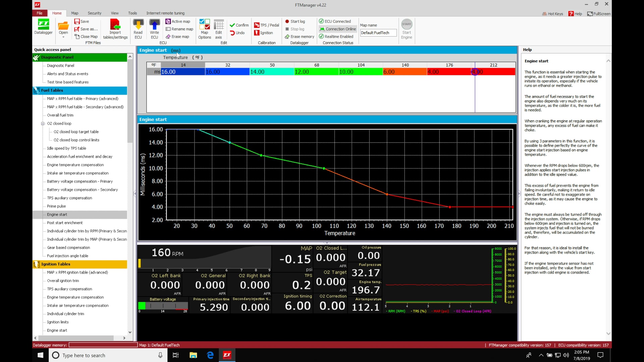Undo the last edit
Image resolution: width=644 pixels, height=362 pixels.
pyautogui.click(x=238, y=33)
